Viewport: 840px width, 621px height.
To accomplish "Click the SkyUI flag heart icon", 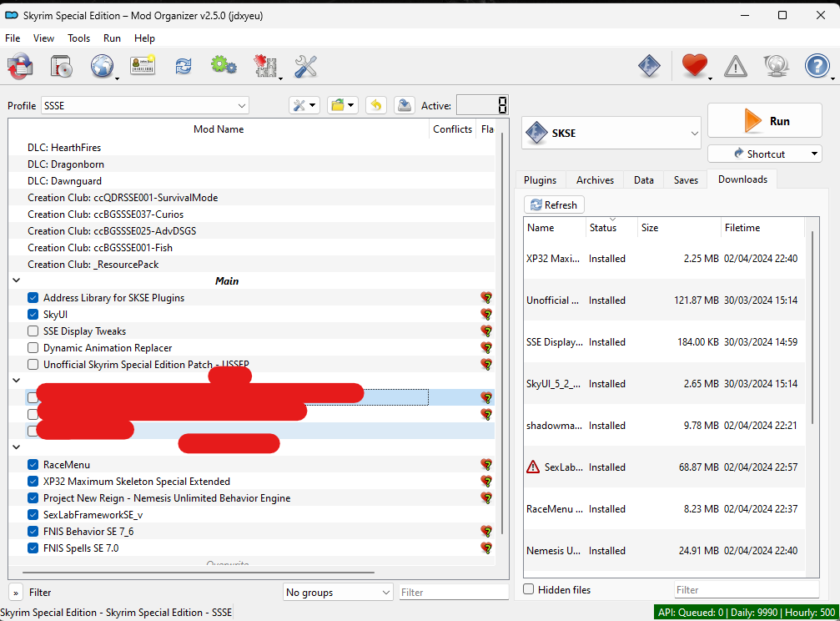I will (486, 314).
